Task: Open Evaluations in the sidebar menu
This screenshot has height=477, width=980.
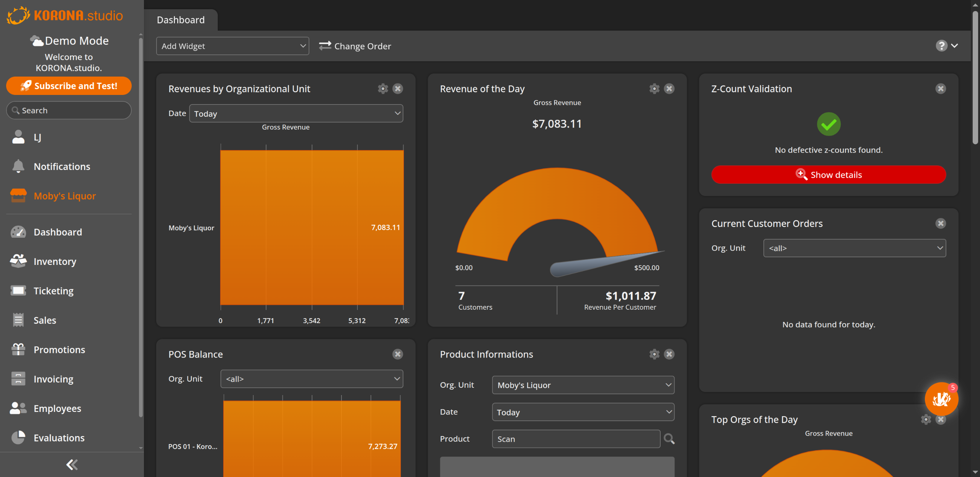Action: tap(59, 438)
